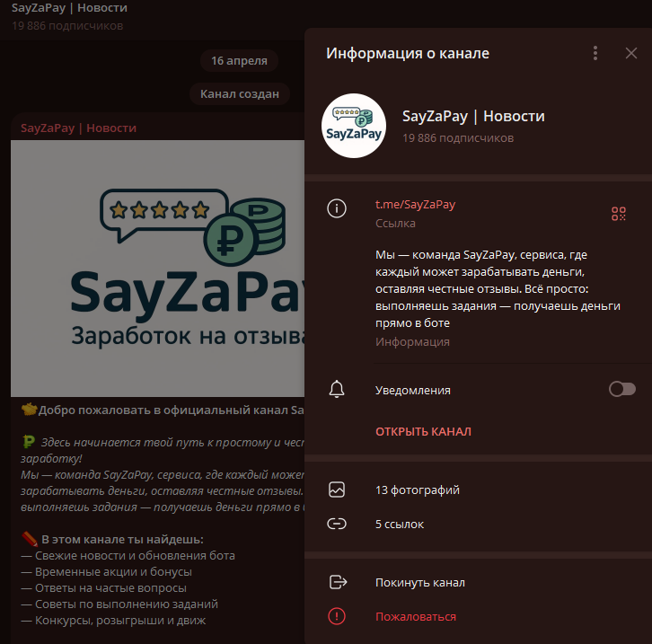The image size is (652, 644).
Task: Click the handshake emoji before Добро пожаловать
Action: 29,410
